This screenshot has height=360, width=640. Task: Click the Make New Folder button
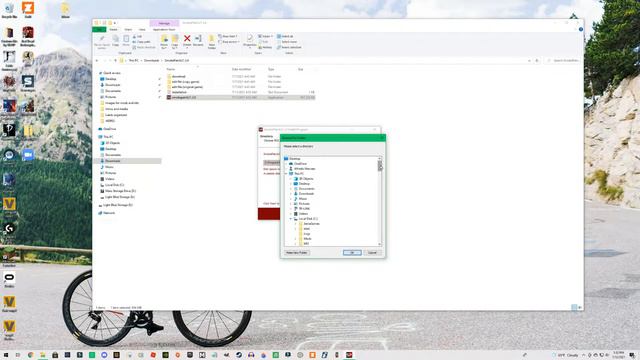tap(297, 253)
